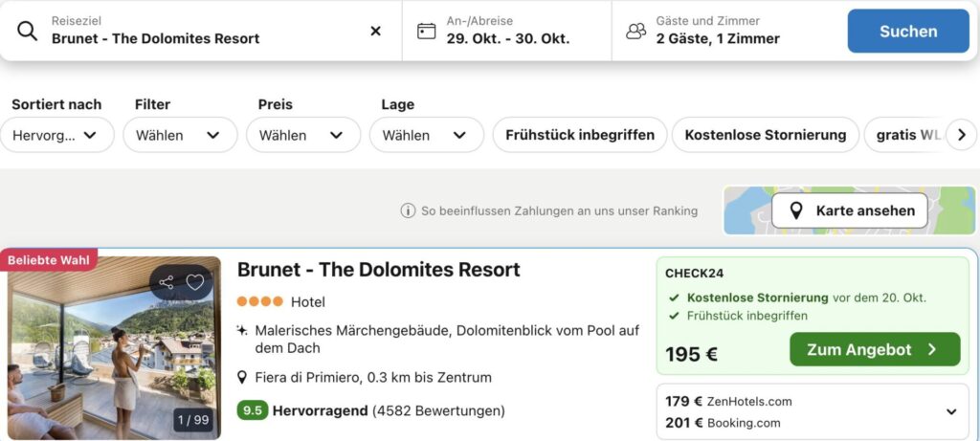Save hotel to favorites with heart icon
This screenshot has height=441, width=980.
click(195, 282)
